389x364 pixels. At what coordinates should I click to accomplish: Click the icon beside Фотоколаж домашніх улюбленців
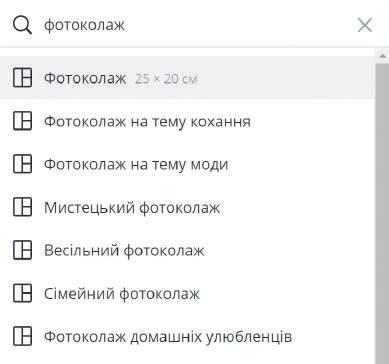pyautogui.click(x=22, y=336)
